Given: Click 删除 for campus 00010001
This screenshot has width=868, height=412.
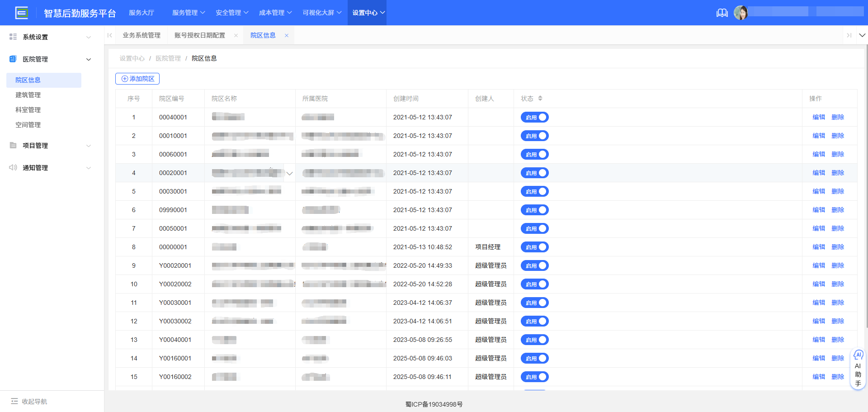Looking at the screenshot, I should [838, 136].
